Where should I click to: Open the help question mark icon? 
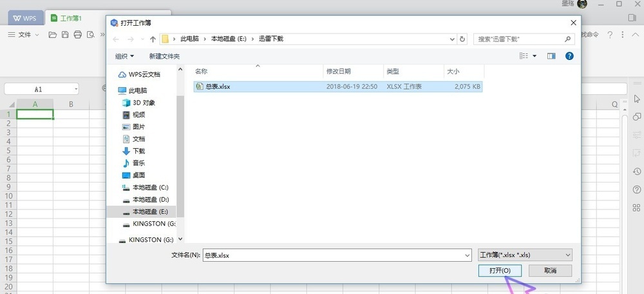(569, 56)
